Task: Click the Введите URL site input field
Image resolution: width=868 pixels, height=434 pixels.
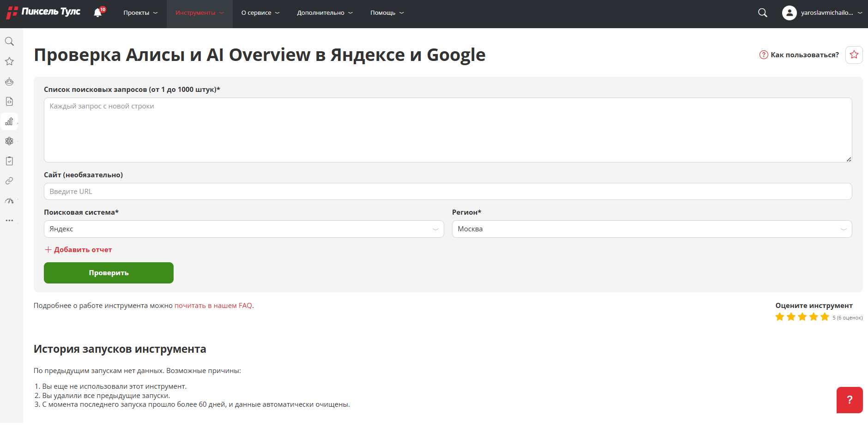Action: pos(447,192)
